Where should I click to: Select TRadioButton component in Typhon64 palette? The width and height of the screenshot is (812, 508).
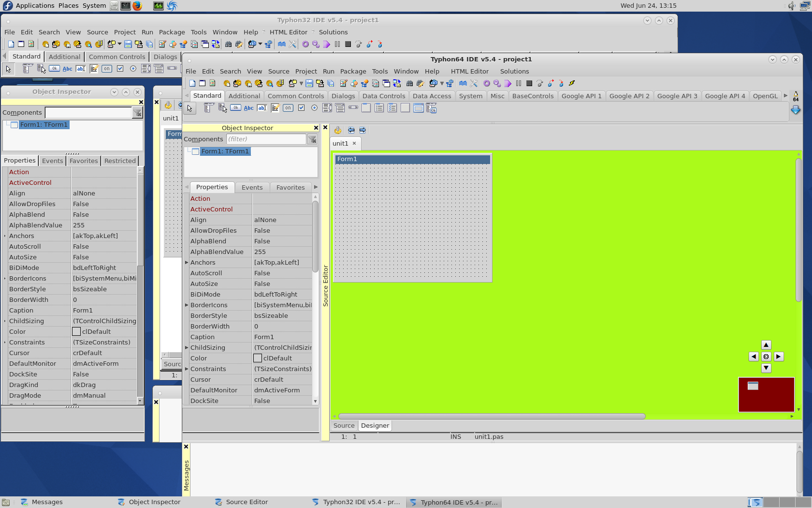coord(314,108)
